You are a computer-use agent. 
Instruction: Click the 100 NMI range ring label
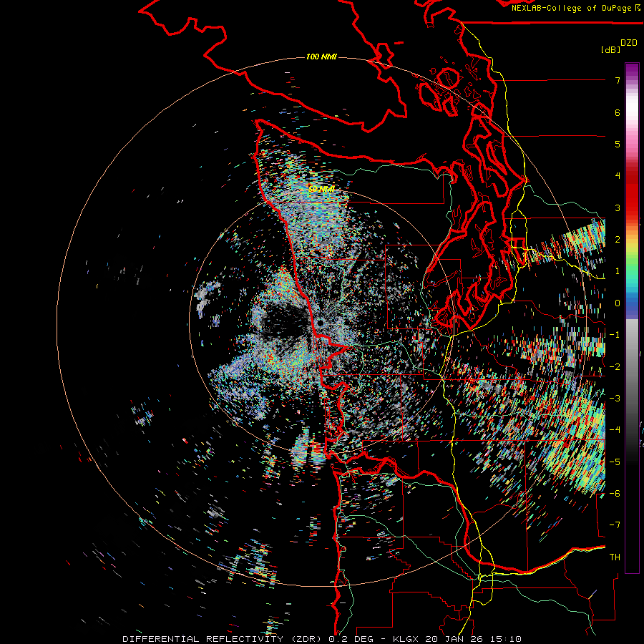321,57
